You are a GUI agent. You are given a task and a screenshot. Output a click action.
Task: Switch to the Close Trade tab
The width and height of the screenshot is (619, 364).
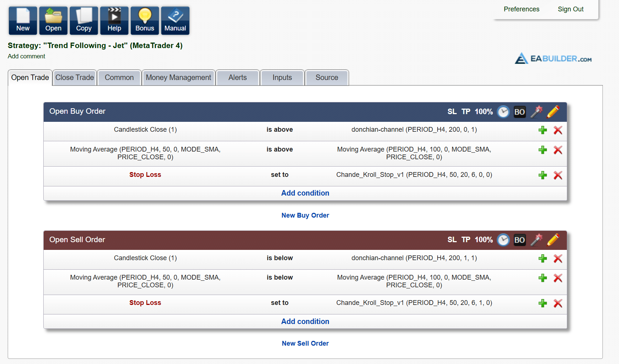[x=75, y=78]
